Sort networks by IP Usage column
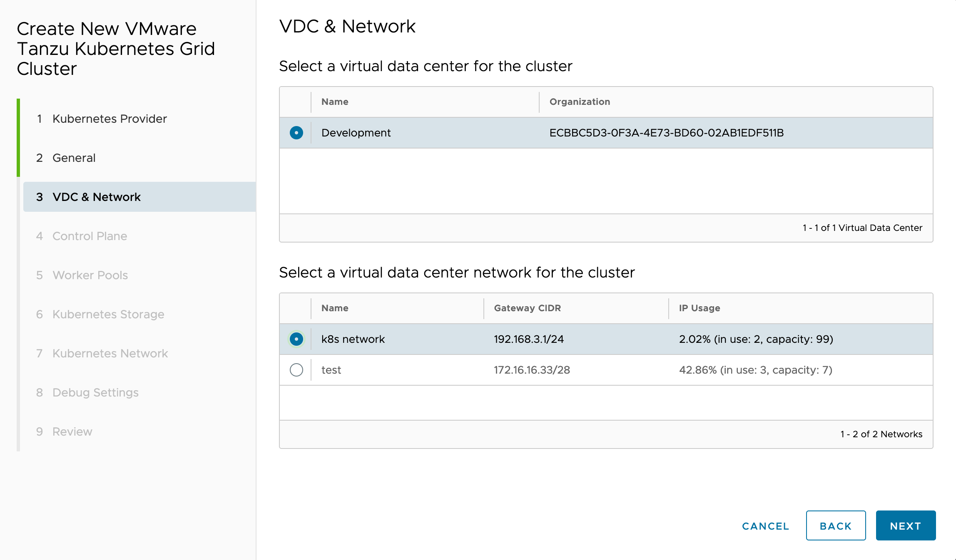The image size is (956, 560). point(700,308)
